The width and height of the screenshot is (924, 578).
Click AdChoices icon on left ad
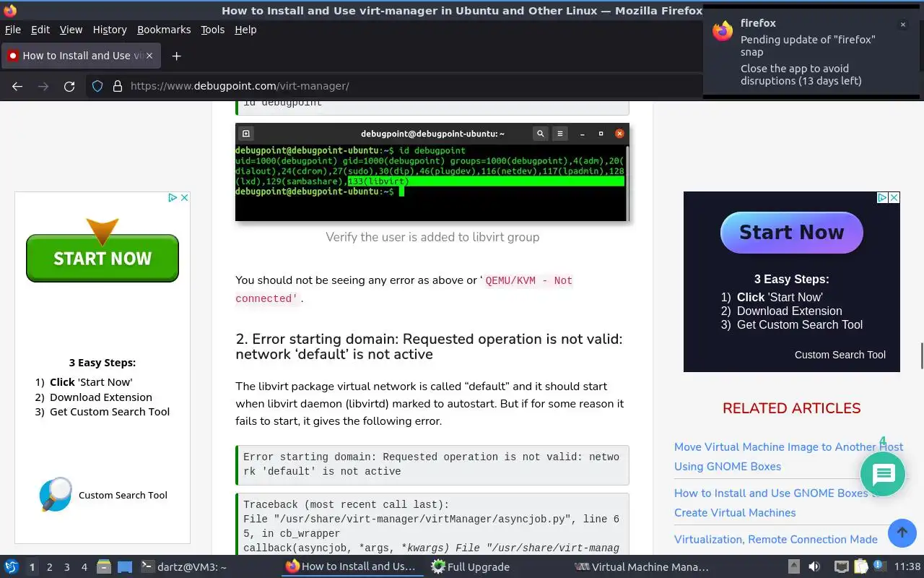click(173, 197)
